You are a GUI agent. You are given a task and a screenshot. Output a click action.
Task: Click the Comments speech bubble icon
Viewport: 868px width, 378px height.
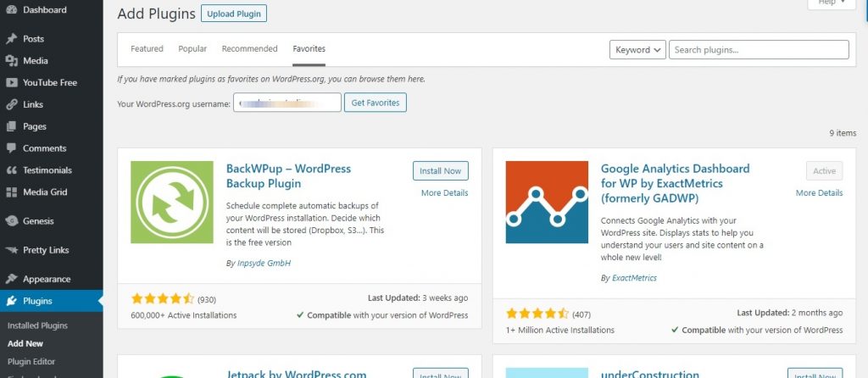click(x=11, y=148)
